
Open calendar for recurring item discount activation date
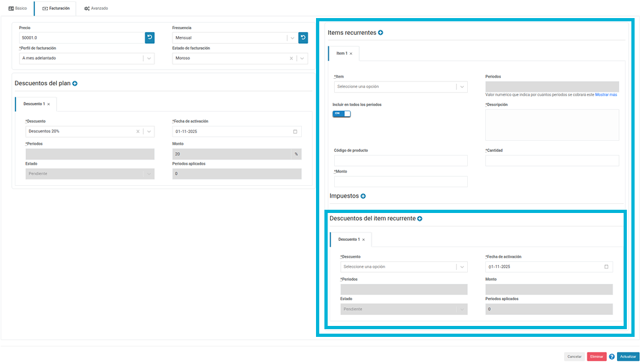(x=607, y=267)
